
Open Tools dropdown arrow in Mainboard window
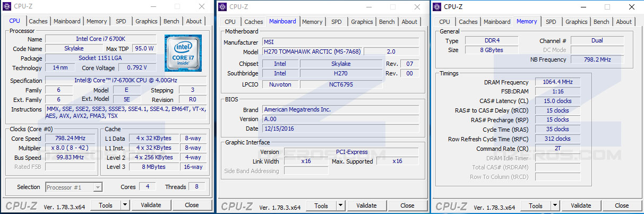pyautogui.click(x=340, y=206)
